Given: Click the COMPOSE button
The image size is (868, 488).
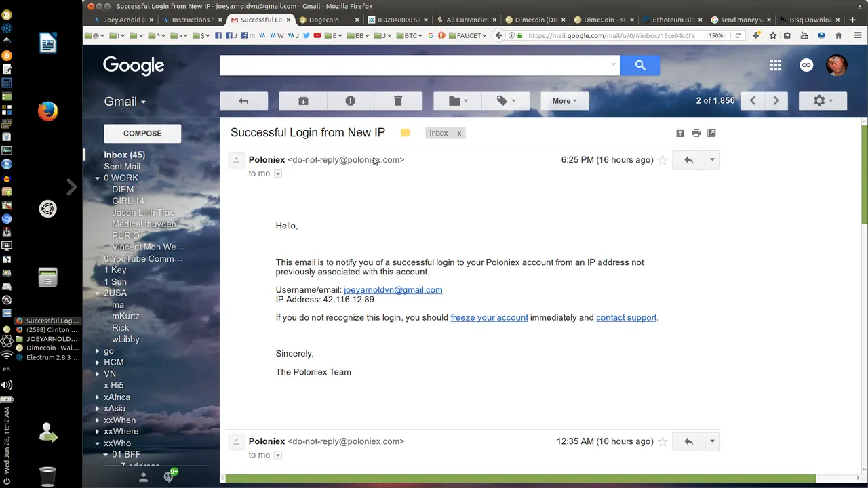Looking at the screenshot, I should [142, 134].
